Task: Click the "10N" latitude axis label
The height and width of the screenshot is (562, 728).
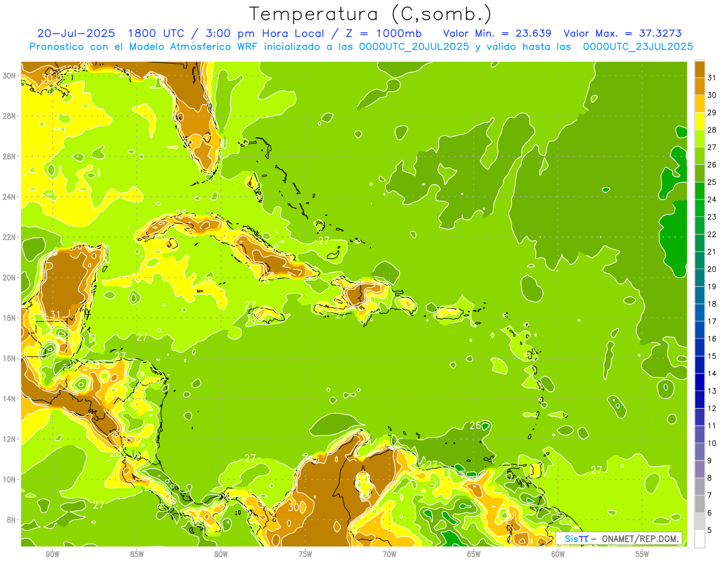Action: point(10,480)
